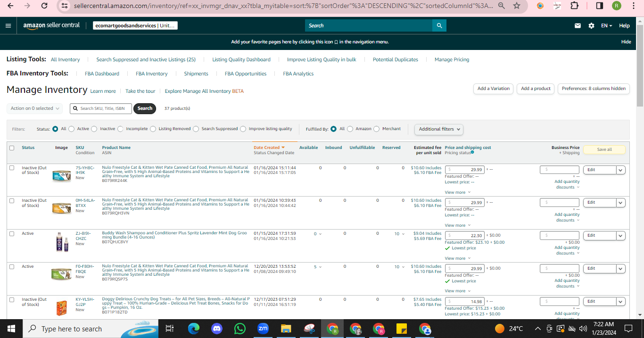Tick the select-all checkbox in table header

(x=12, y=148)
